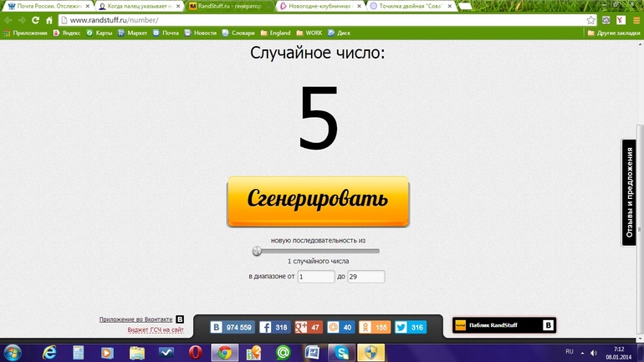Image resolution: width=644 pixels, height=362 pixels.
Task: Open the Карты bookmark
Action: pyautogui.click(x=99, y=33)
